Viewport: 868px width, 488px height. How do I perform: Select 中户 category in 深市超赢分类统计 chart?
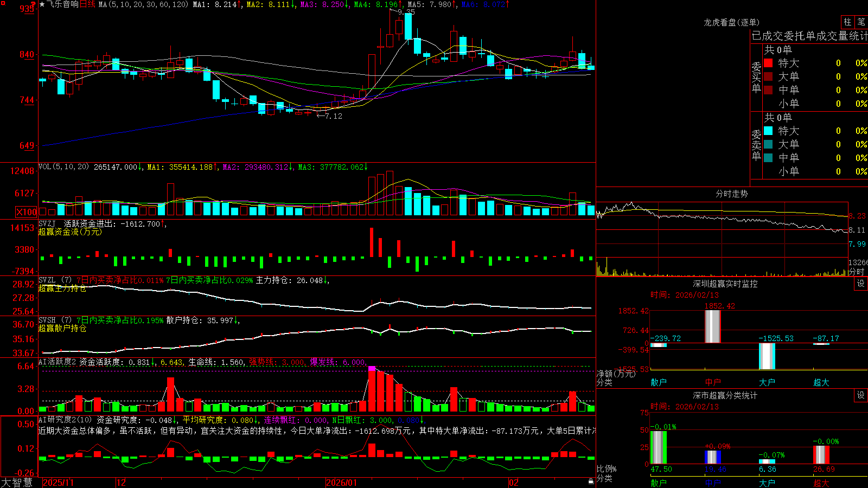pos(713,483)
